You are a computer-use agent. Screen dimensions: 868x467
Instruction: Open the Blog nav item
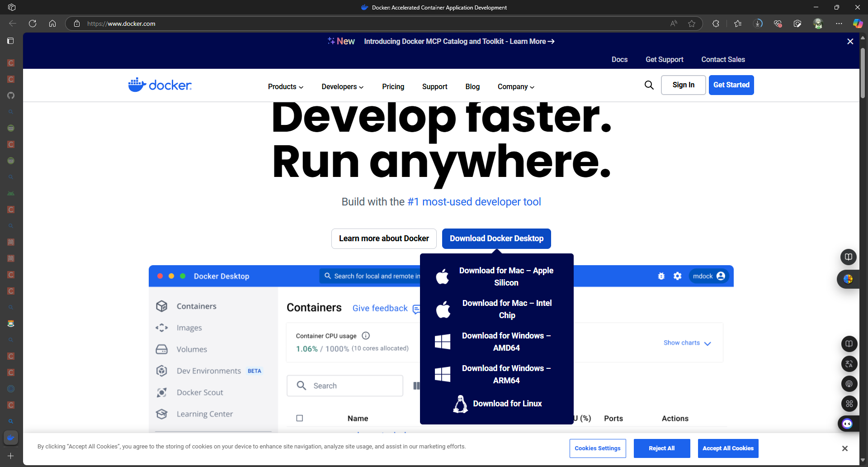click(x=472, y=86)
